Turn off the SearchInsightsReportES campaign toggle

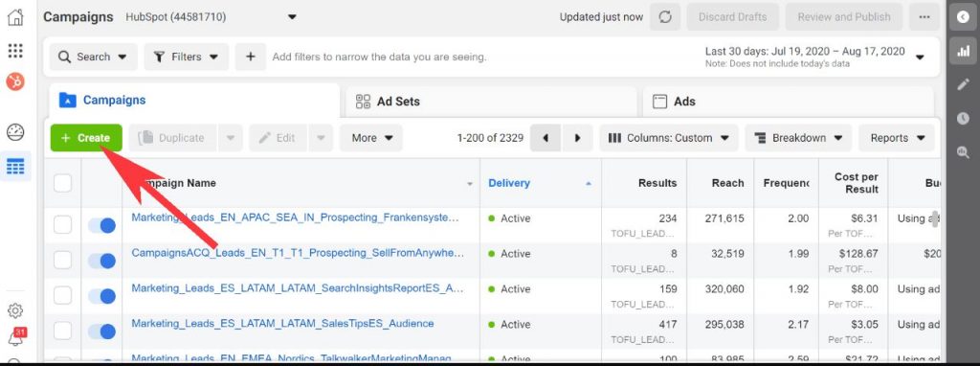click(101, 296)
